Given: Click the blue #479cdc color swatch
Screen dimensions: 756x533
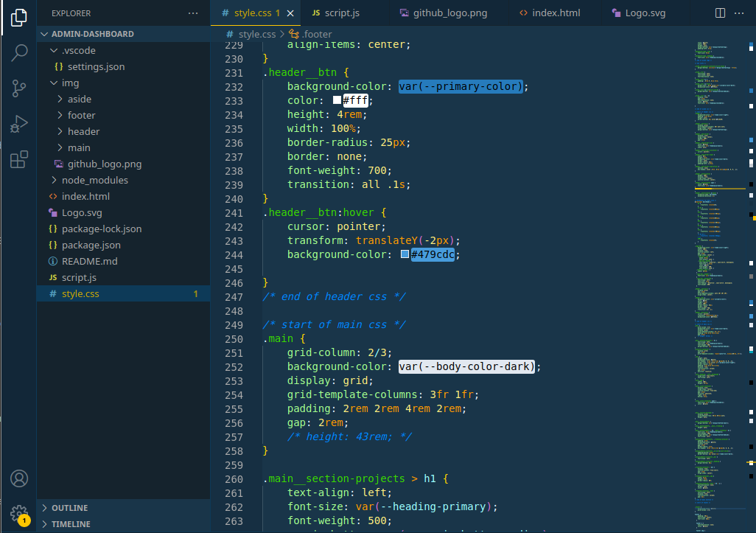Looking at the screenshot, I should [x=405, y=254].
